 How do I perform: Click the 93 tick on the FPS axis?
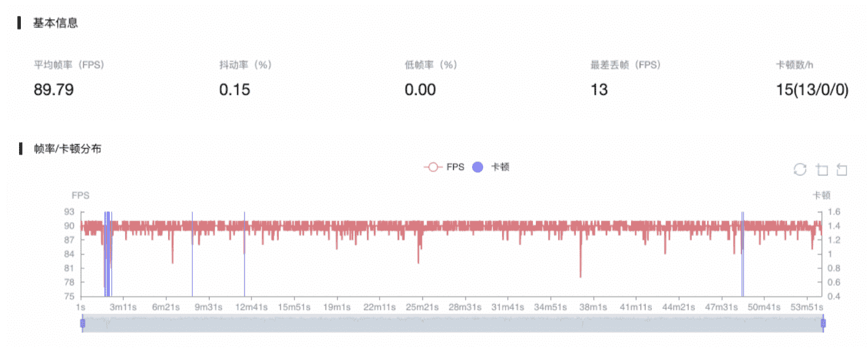69,212
